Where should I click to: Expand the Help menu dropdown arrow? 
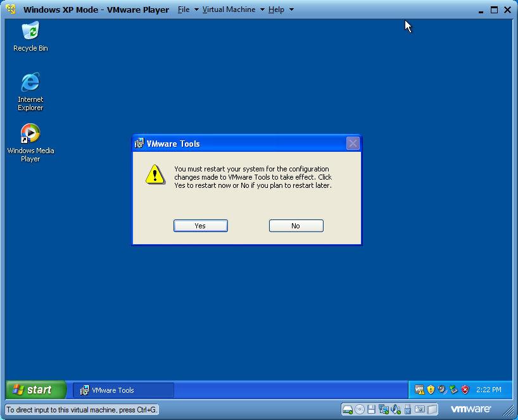tap(291, 9)
